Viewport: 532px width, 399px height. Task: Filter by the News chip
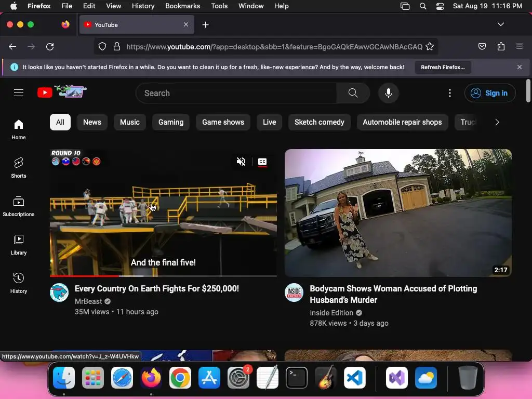92,122
